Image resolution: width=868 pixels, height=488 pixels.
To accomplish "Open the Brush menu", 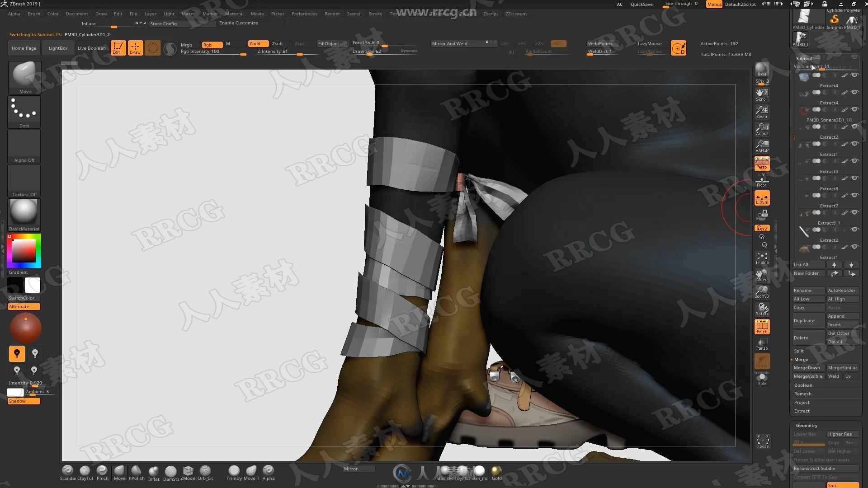I will (34, 14).
